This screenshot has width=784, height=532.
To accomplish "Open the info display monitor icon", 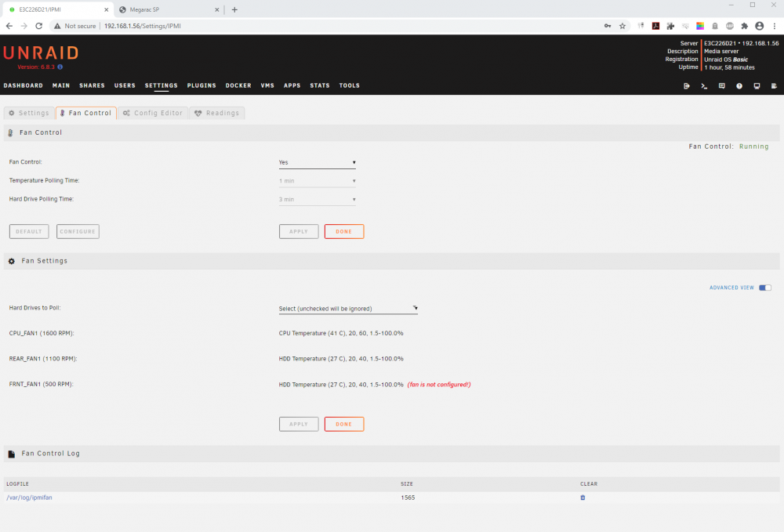I will click(x=757, y=86).
